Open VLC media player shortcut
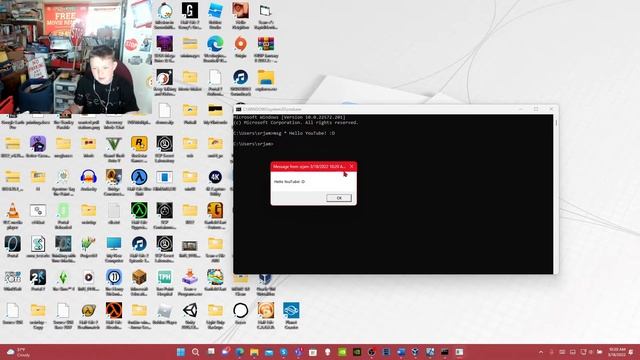This screenshot has width=640, height=360. click(13, 216)
